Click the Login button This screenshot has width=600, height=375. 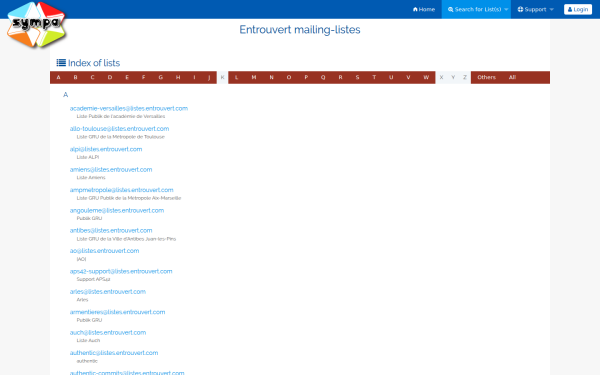point(578,9)
